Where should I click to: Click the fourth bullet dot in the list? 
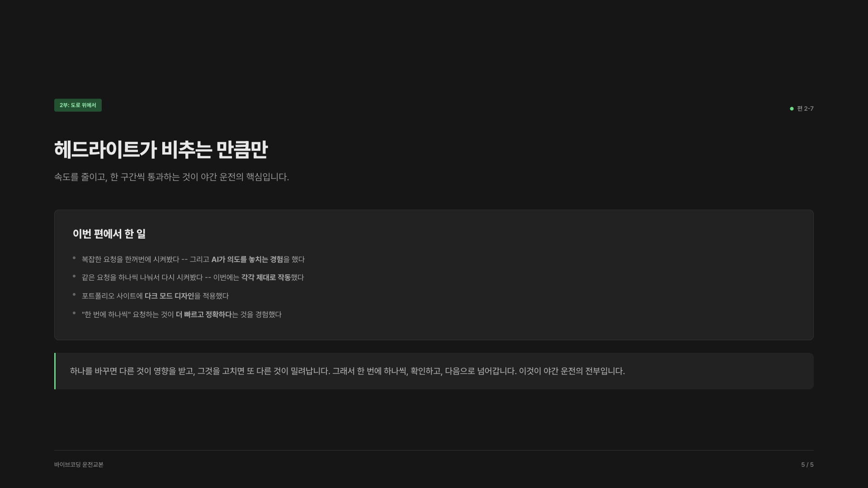(74, 313)
